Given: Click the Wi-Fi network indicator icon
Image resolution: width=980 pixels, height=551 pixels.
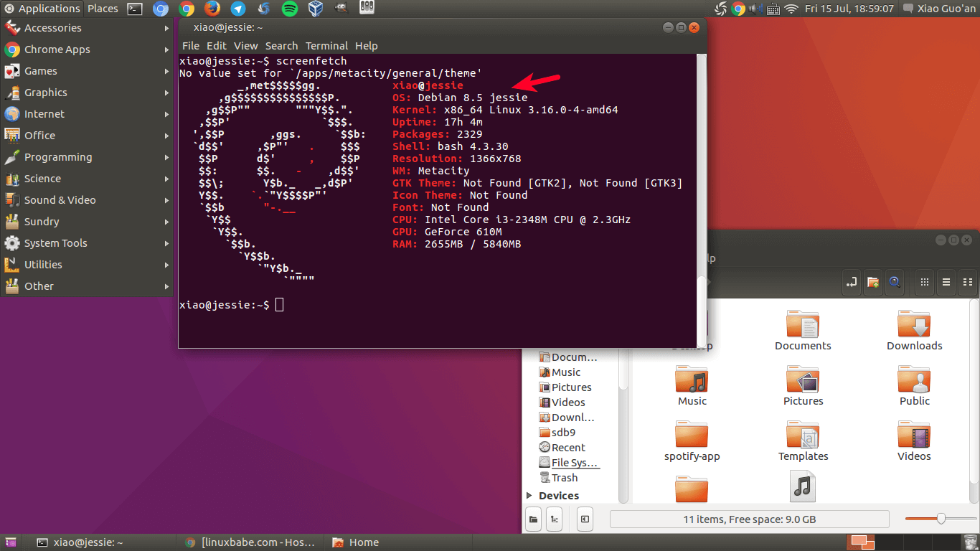Looking at the screenshot, I should (x=791, y=9).
